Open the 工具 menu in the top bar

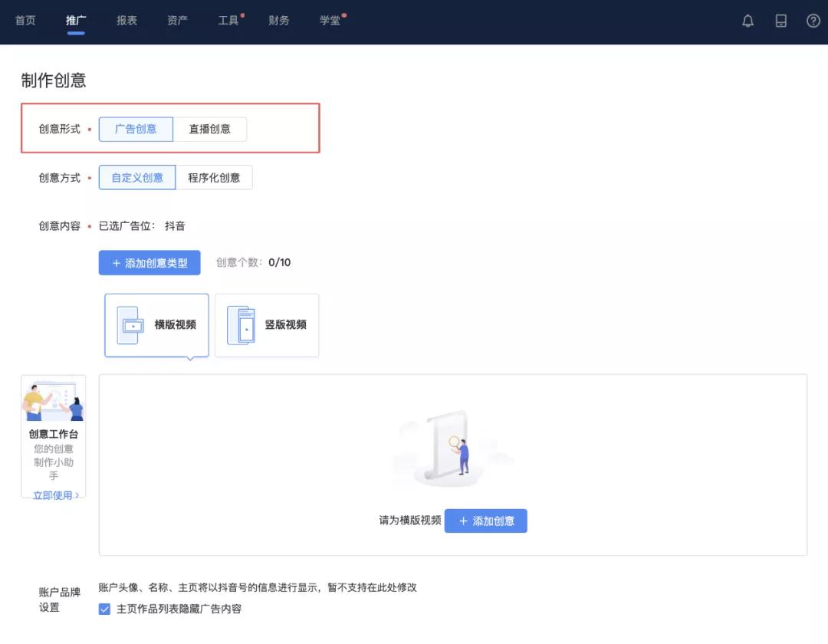tap(228, 21)
